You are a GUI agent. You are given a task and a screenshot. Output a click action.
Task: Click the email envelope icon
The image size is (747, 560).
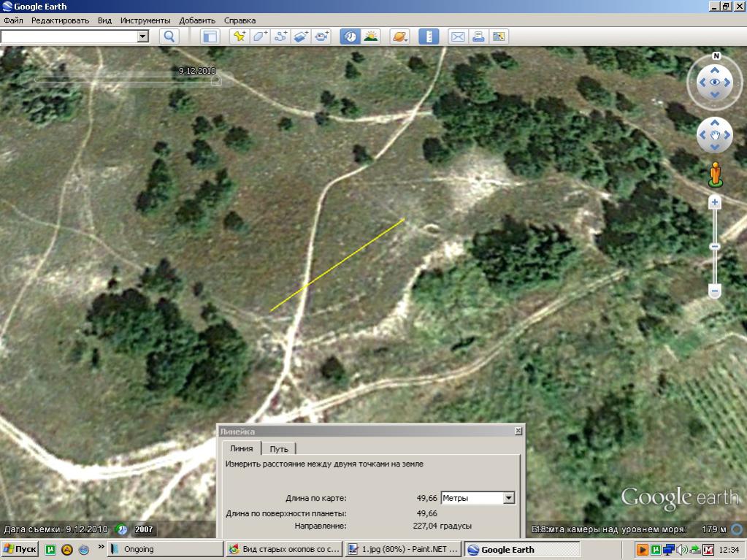pyautogui.click(x=458, y=37)
